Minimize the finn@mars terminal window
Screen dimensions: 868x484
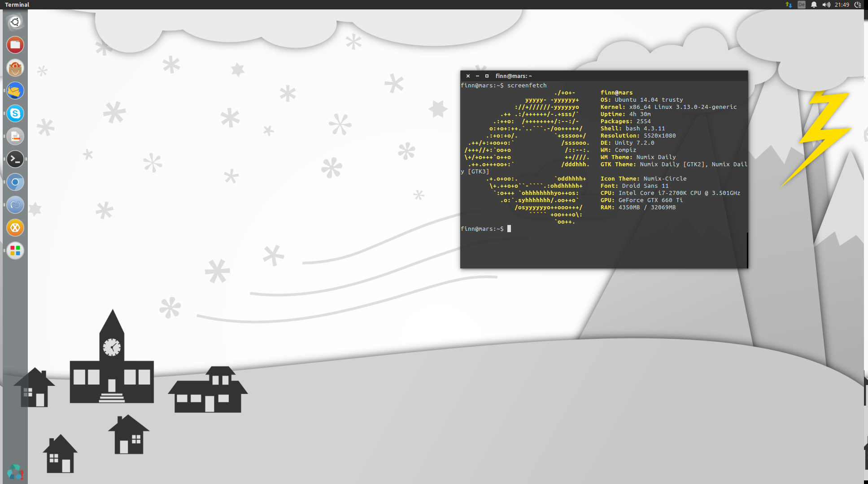(477, 76)
